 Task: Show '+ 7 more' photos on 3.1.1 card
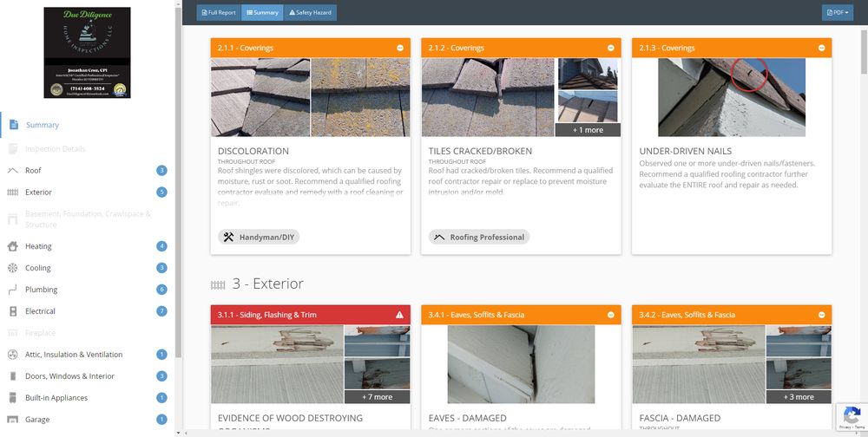click(x=377, y=396)
